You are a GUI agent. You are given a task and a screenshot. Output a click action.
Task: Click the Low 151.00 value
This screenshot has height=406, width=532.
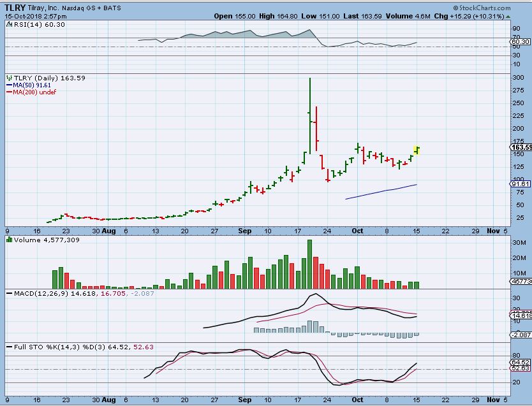(x=320, y=16)
